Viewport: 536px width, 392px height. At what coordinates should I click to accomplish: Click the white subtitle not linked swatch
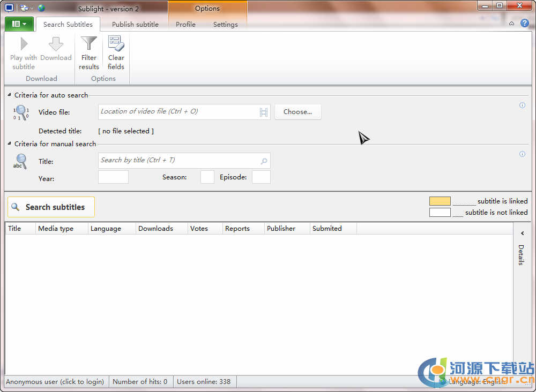point(440,213)
